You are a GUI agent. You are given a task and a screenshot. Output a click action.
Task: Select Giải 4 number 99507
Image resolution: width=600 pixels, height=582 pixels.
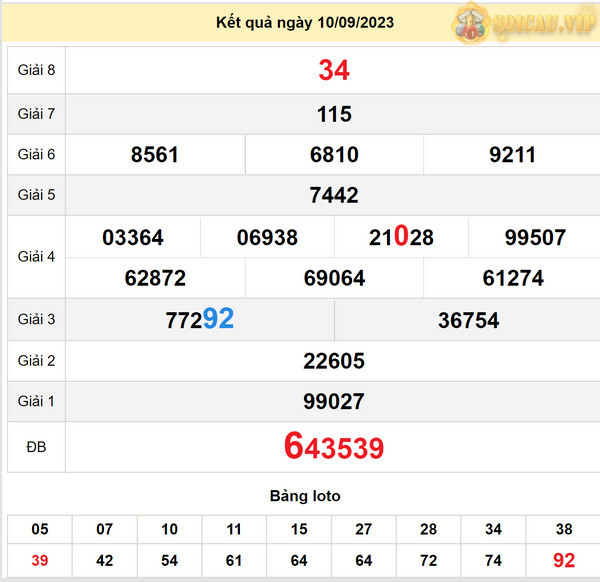coord(535,237)
